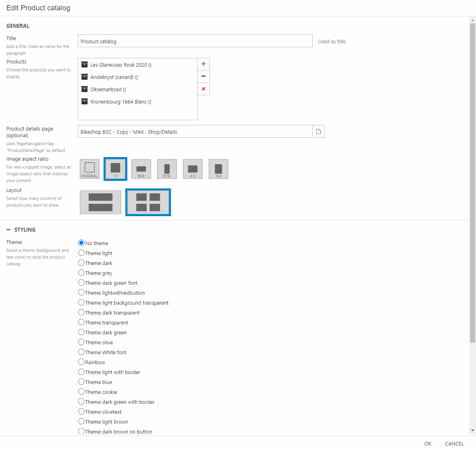Viewport: 476px width, 451px height.
Task: Click the red X clear products icon
Action: tap(203, 89)
